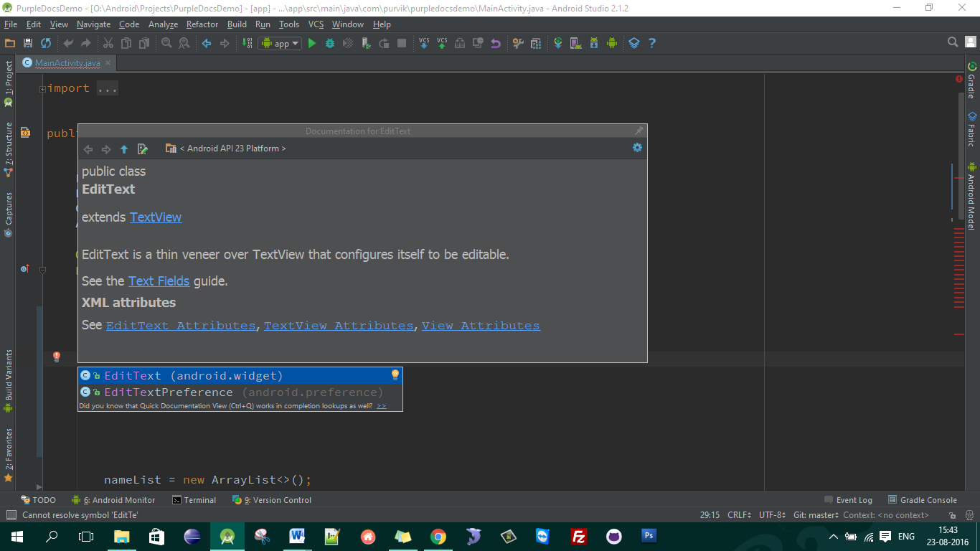This screenshot has height=551, width=980.
Task: Open the View Attributes link
Action: tap(481, 326)
